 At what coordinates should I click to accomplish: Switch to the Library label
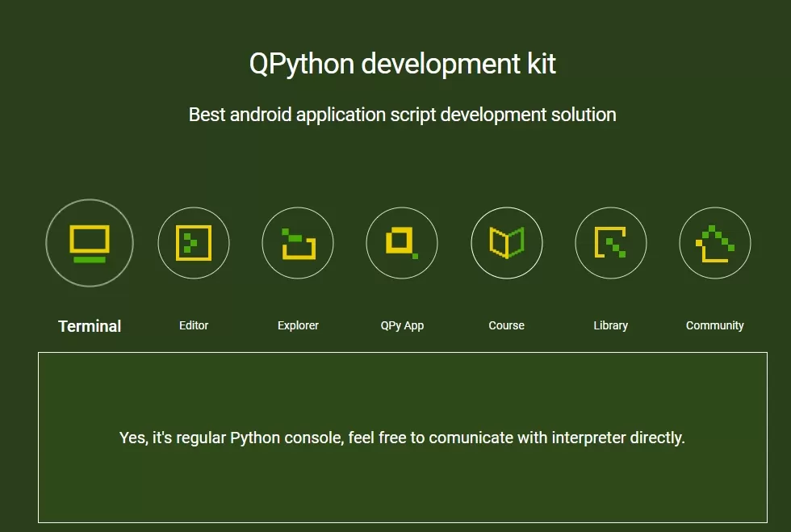(x=611, y=325)
